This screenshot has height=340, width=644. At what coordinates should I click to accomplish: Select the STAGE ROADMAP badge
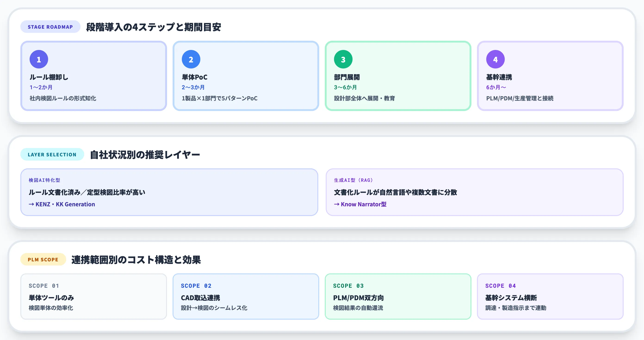[50, 27]
